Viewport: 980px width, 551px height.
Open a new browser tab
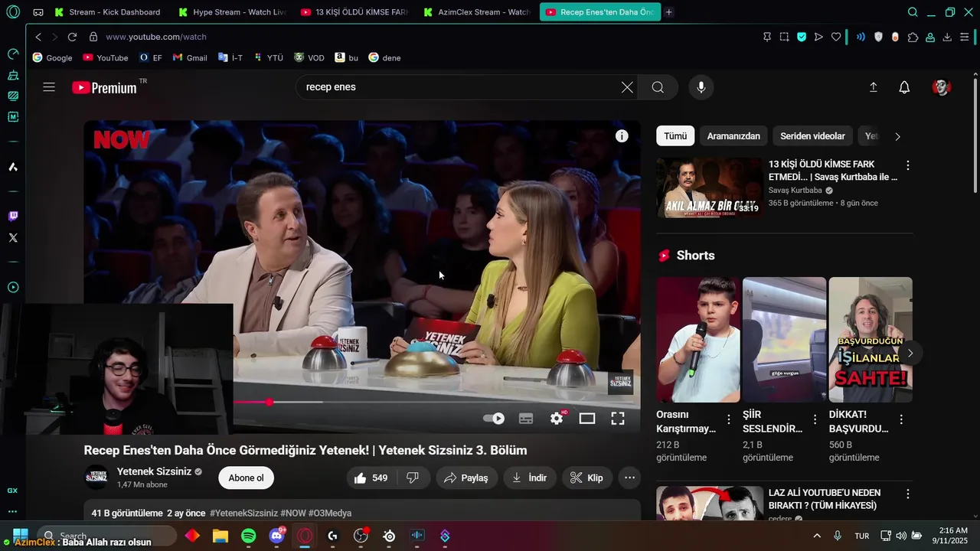(x=668, y=12)
